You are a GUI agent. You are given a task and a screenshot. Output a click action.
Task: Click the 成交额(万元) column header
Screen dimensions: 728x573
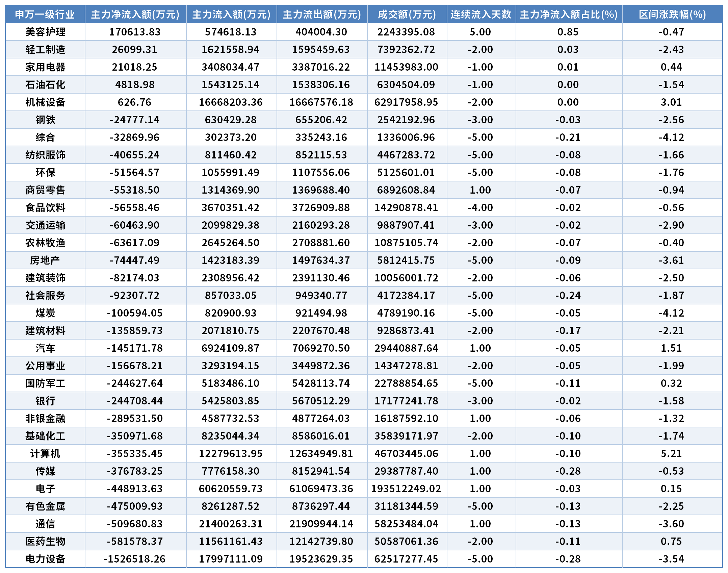[407, 15]
